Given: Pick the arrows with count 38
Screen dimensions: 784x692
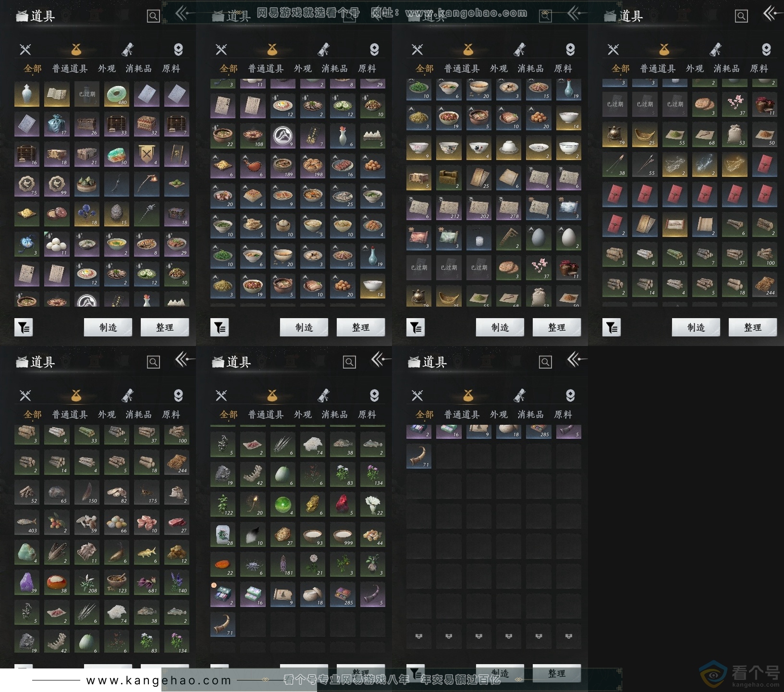Looking at the screenshot, I should pyautogui.click(x=615, y=164).
